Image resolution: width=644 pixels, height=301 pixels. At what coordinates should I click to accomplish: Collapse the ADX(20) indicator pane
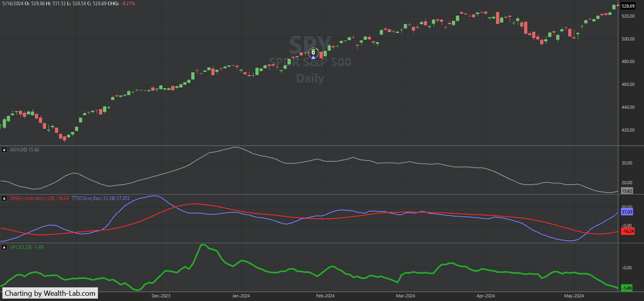click(x=4, y=150)
